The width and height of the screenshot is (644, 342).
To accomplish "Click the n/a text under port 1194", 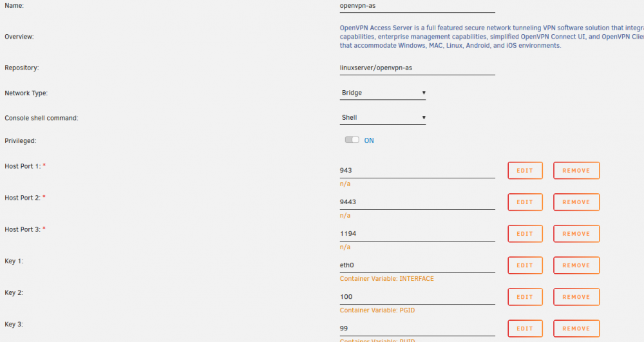I will coord(345,247).
